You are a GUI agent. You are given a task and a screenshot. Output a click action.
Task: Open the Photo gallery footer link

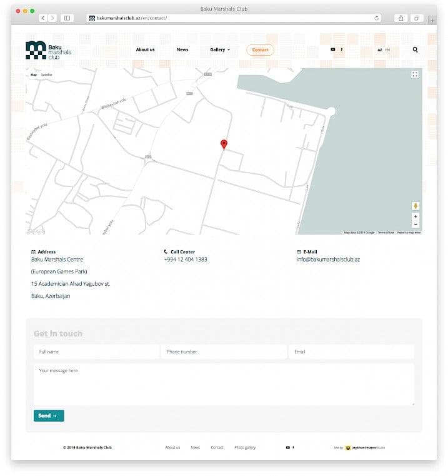click(x=245, y=447)
